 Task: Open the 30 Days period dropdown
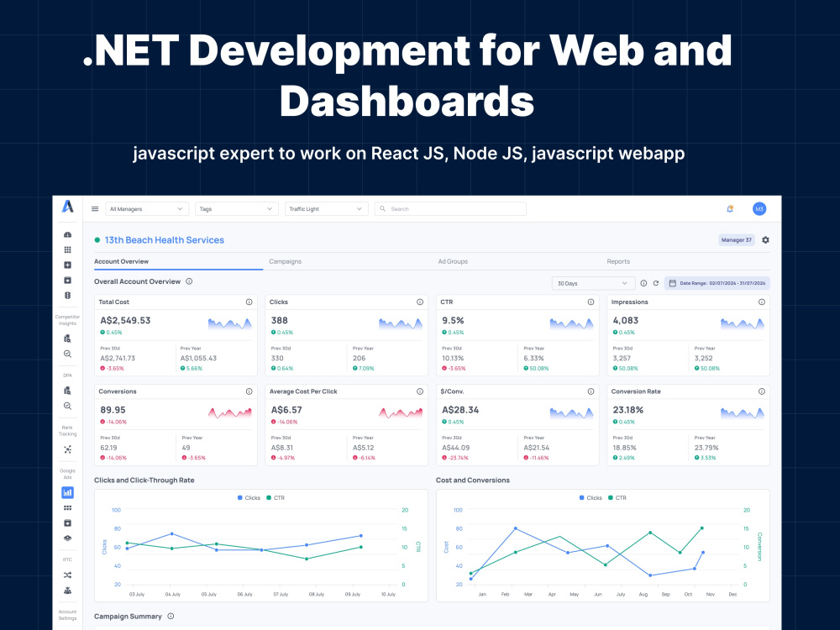(x=593, y=283)
